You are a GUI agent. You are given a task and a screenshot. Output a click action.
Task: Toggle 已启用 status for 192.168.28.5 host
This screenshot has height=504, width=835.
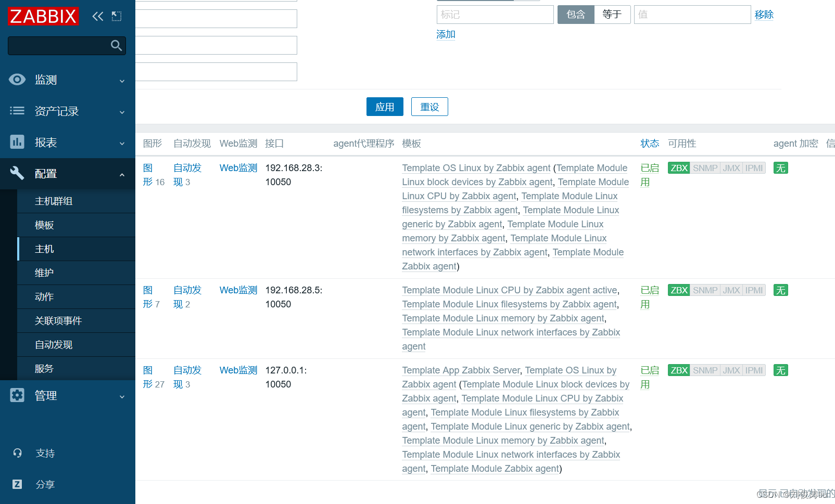(x=649, y=297)
